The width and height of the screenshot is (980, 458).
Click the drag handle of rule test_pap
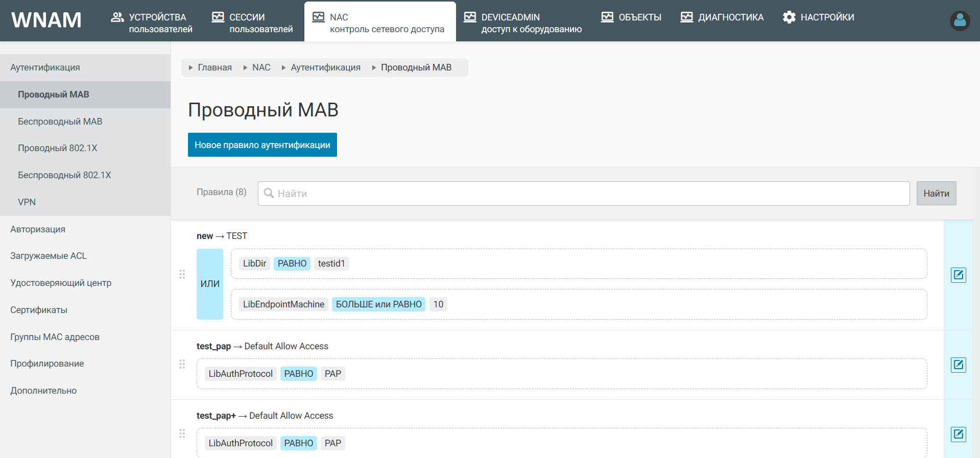click(182, 364)
